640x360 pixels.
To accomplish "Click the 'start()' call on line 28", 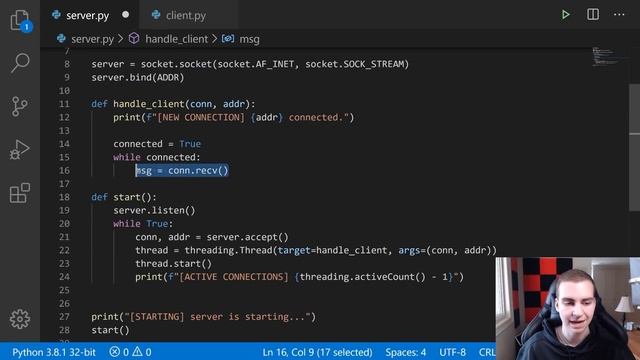I will coord(110,330).
